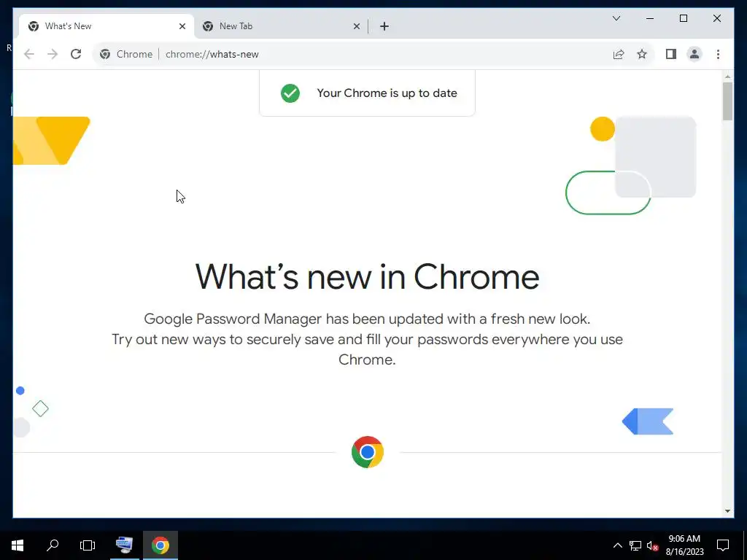
Task: Close the What's New tab
Action: pyautogui.click(x=182, y=26)
